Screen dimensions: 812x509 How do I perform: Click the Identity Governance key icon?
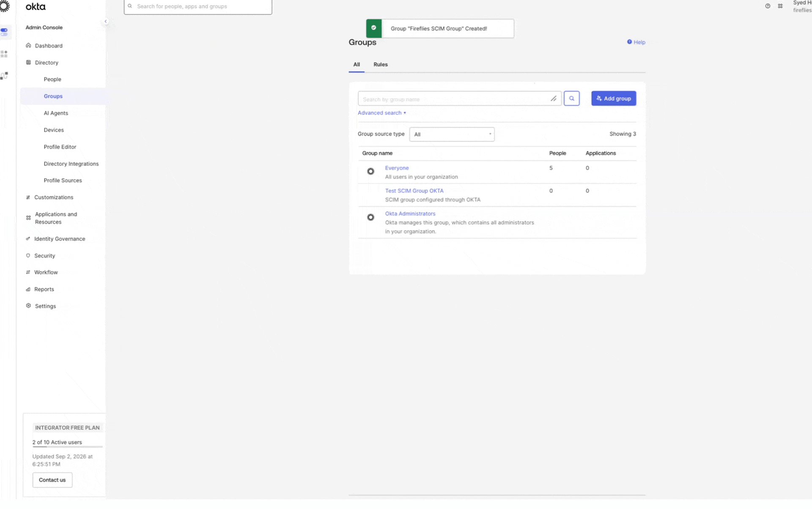tap(28, 239)
